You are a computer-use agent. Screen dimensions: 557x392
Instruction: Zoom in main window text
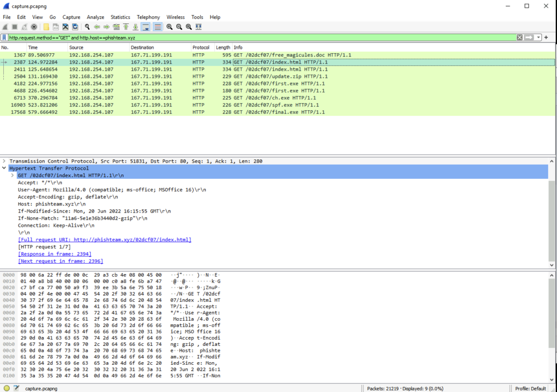click(170, 27)
